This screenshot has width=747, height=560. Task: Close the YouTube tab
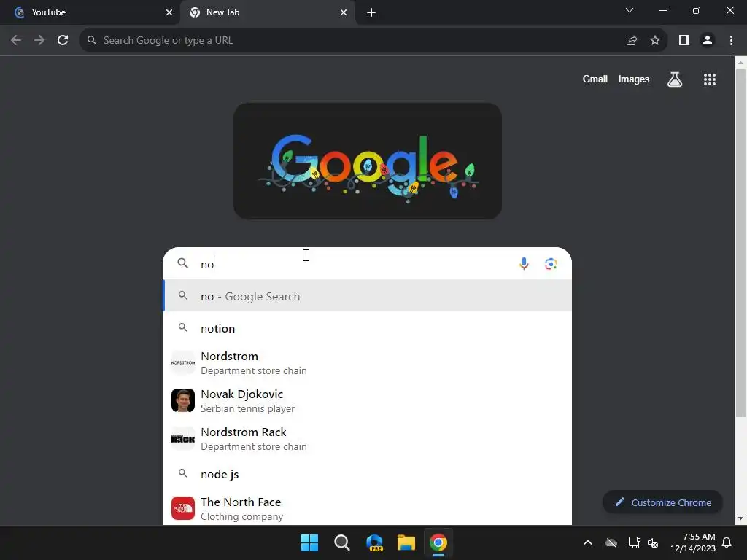tap(169, 12)
